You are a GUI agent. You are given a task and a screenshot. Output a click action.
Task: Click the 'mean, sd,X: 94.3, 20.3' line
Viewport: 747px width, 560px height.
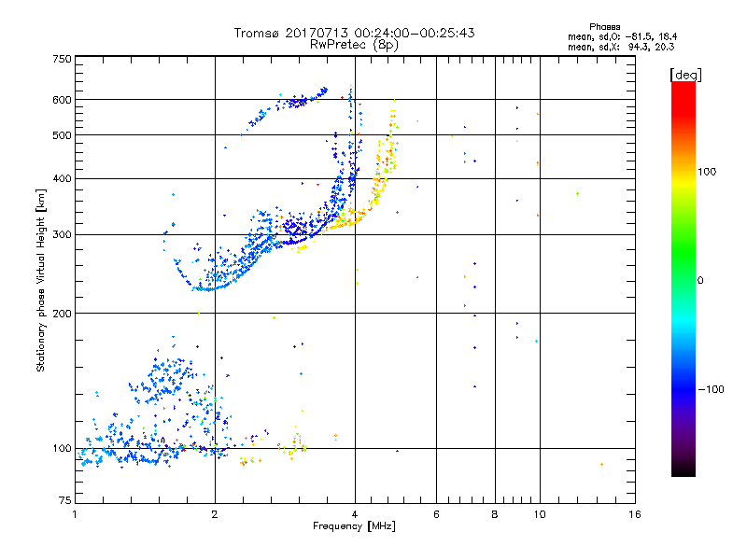coord(621,47)
